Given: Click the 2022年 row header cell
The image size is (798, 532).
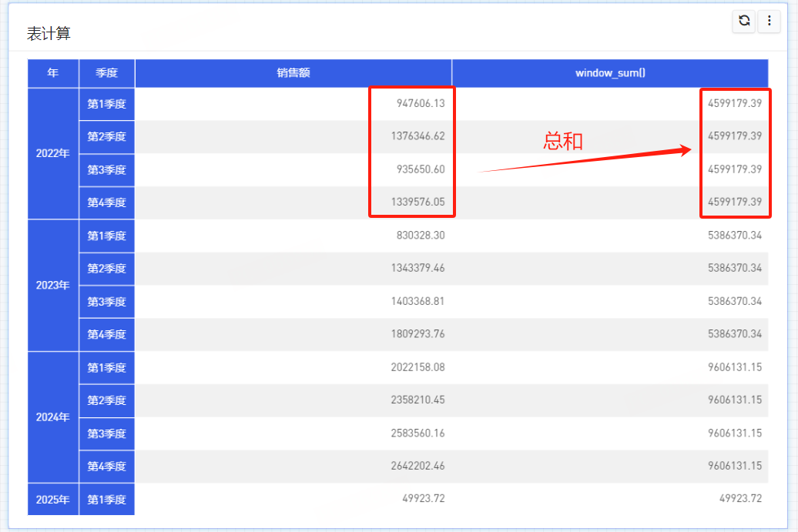Looking at the screenshot, I should point(53,153).
